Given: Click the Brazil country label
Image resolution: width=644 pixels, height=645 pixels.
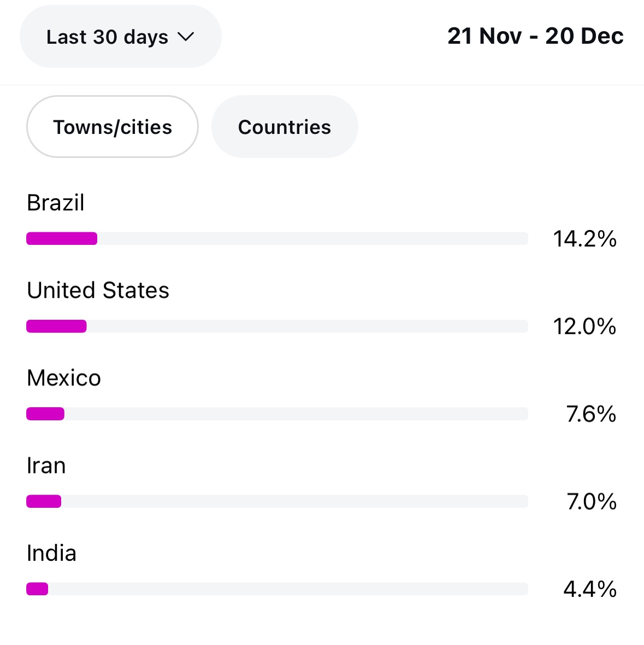Looking at the screenshot, I should pos(56,203).
